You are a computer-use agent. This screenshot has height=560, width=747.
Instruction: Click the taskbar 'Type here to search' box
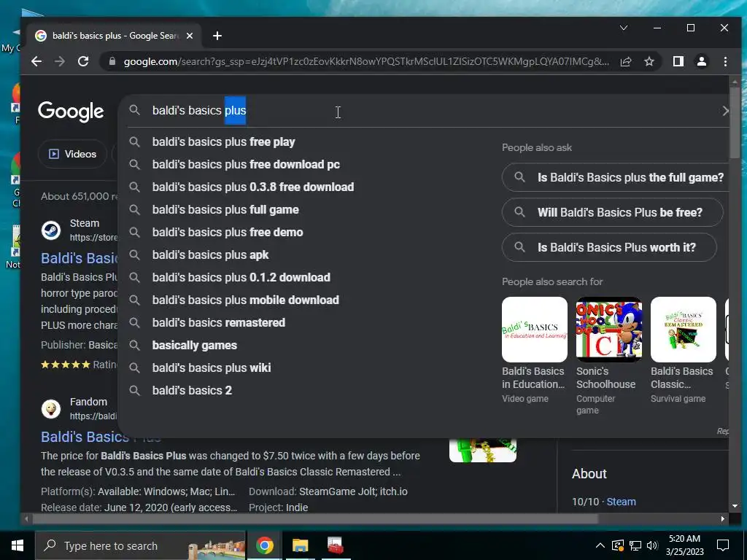pyautogui.click(x=140, y=545)
